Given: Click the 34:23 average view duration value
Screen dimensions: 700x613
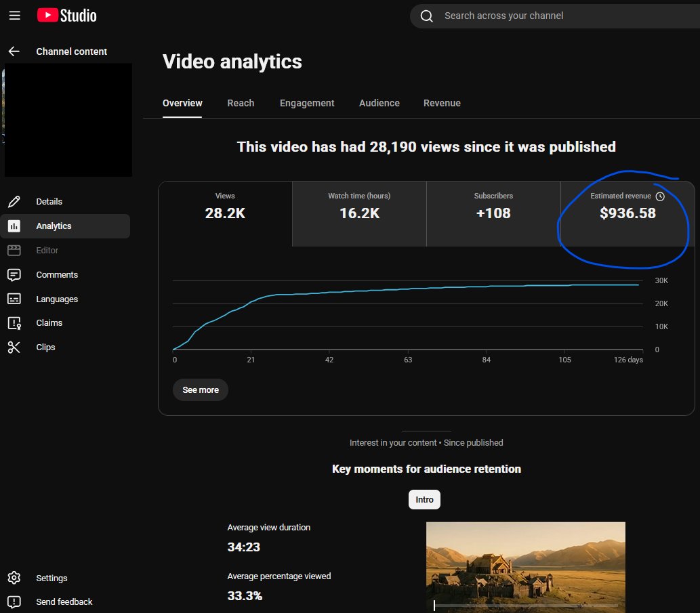Looking at the screenshot, I should (x=243, y=547).
